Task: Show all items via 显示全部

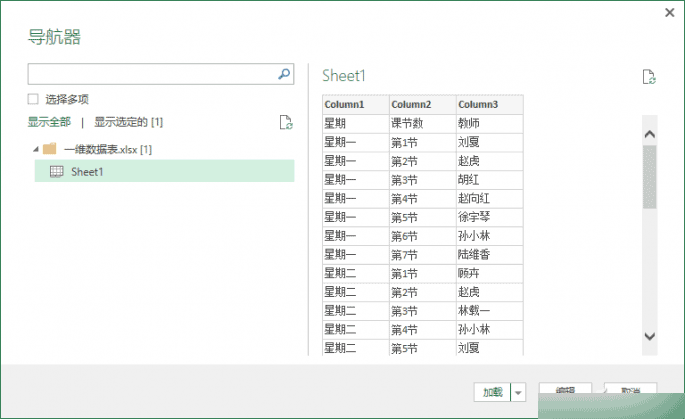Action: [49, 122]
